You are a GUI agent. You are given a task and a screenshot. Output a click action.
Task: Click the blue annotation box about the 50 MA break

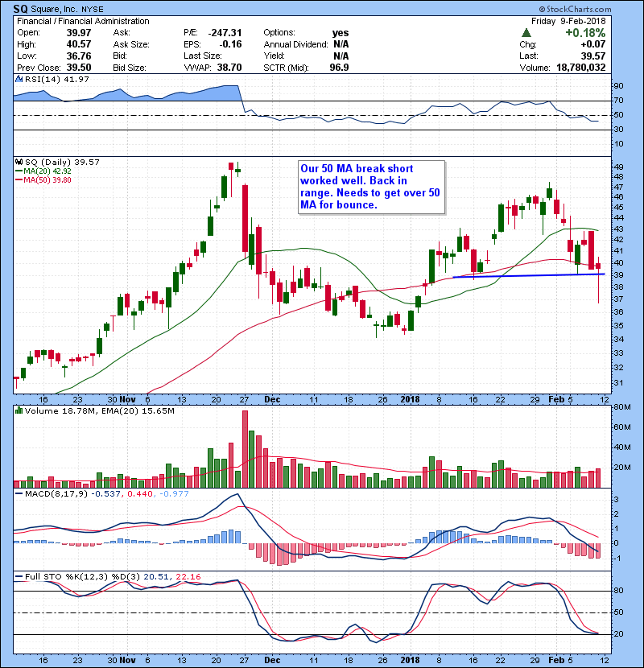coord(372,187)
